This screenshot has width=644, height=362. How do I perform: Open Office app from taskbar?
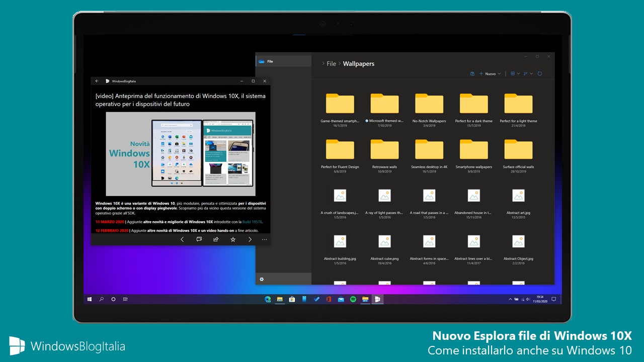pyautogui.click(x=329, y=299)
